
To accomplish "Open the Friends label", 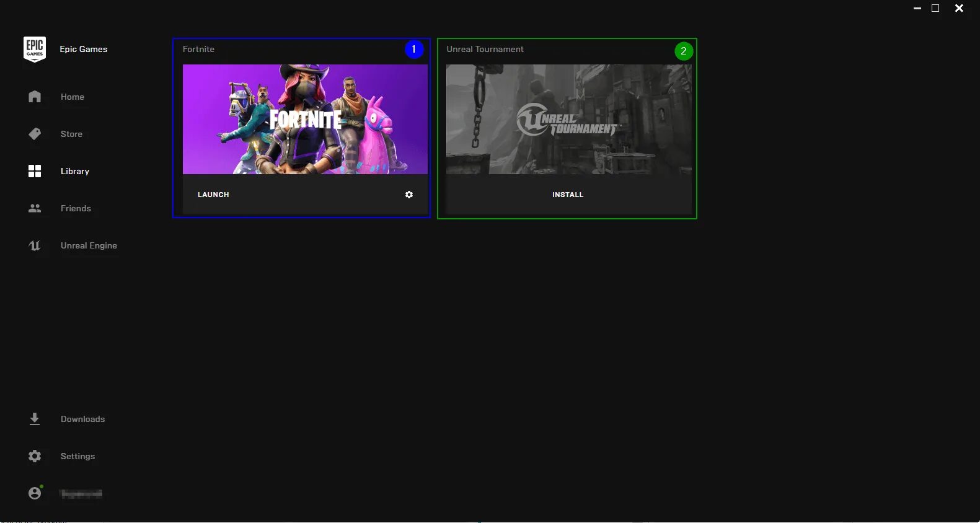I will click(76, 208).
